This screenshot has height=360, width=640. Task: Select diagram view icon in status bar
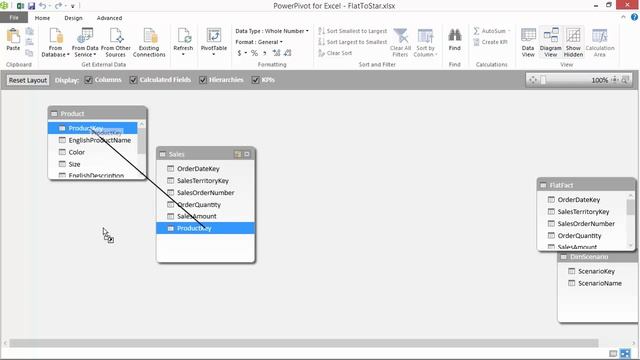(625, 353)
